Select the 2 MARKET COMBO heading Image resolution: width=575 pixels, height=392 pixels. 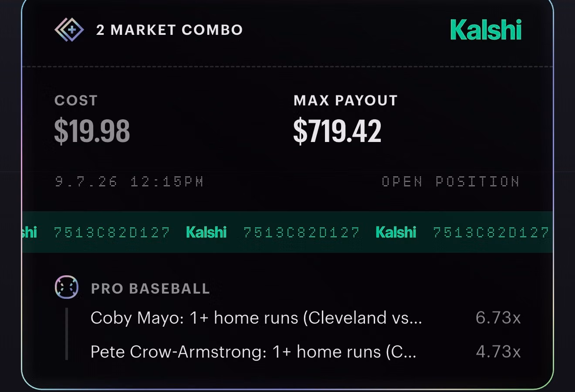[x=169, y=30]
